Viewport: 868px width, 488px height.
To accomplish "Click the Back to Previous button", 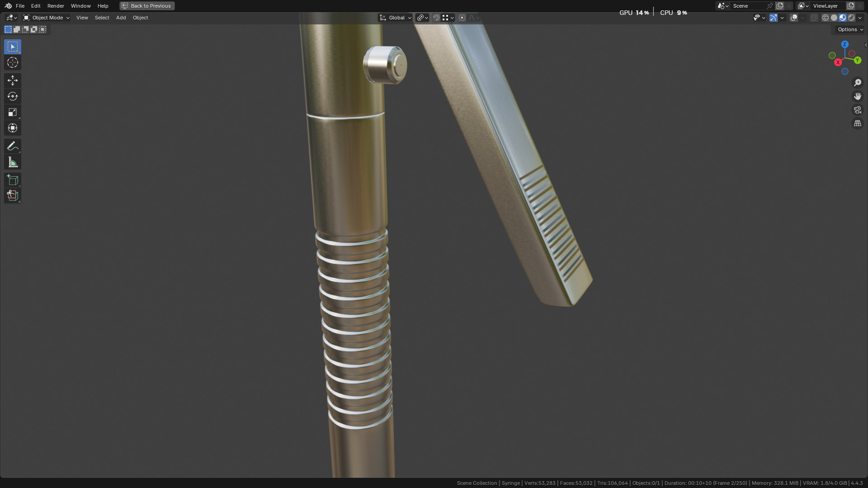I will pos(147,6).
